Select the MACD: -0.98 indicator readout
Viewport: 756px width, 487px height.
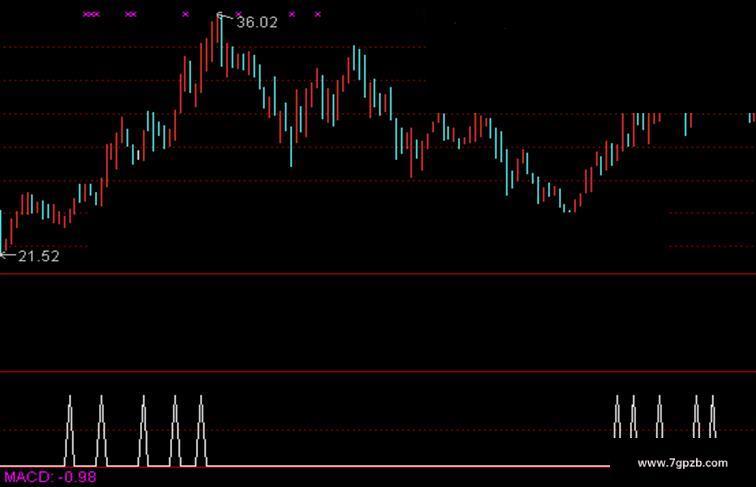pos(50,477)
